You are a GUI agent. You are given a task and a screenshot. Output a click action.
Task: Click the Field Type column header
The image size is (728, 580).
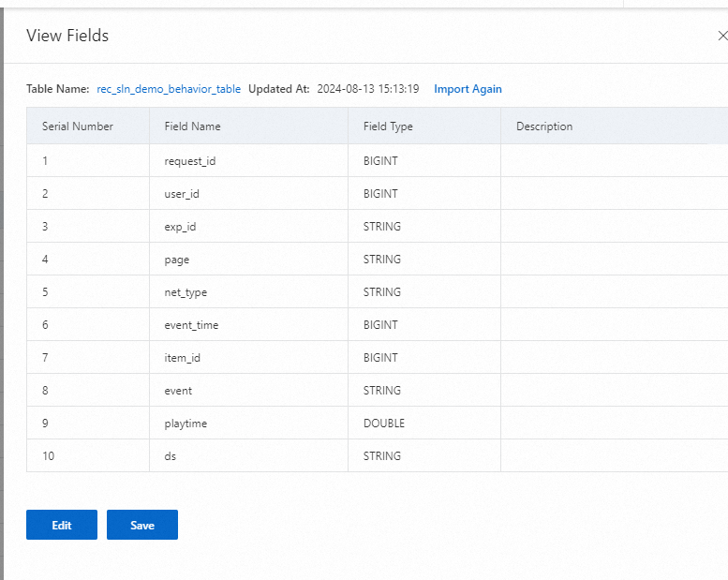388,126
